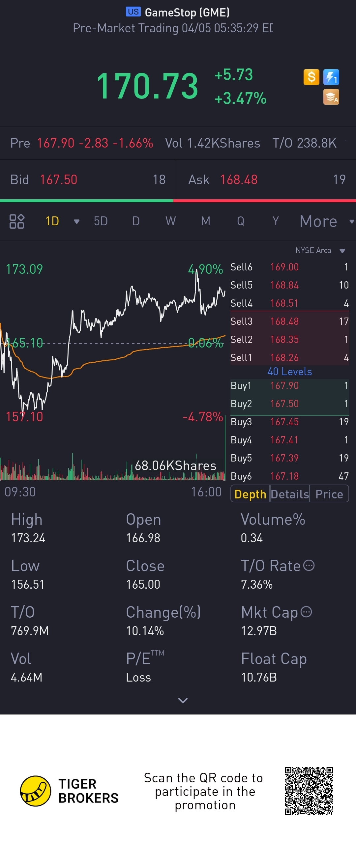Tap the orange dollar sign icon
The image size is (356, 868).
[x=311, y=77]
